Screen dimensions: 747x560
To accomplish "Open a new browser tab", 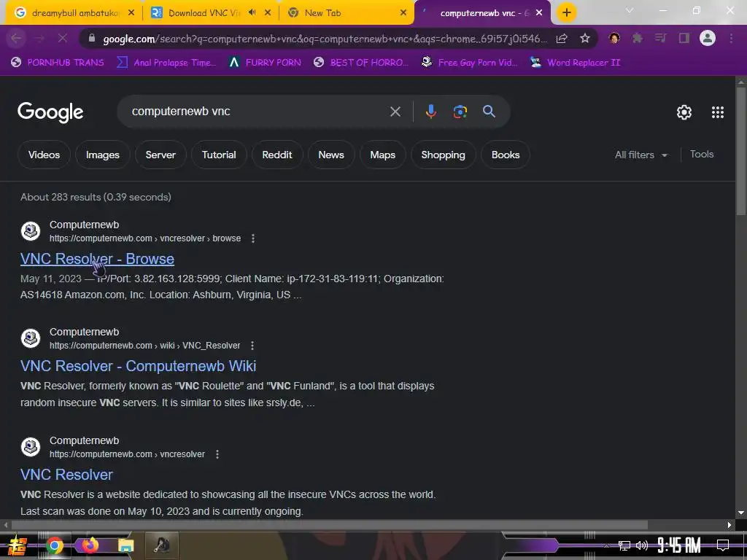I will tap(566, 13).
